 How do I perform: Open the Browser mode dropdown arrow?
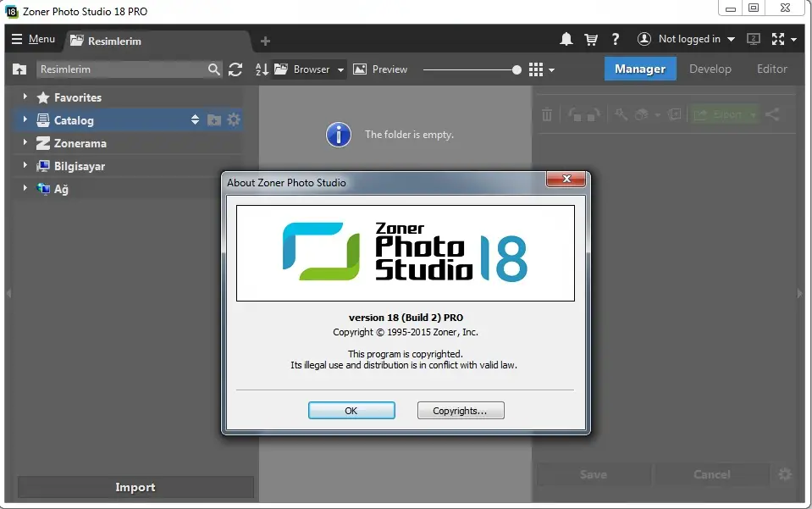tap(340, 70)
